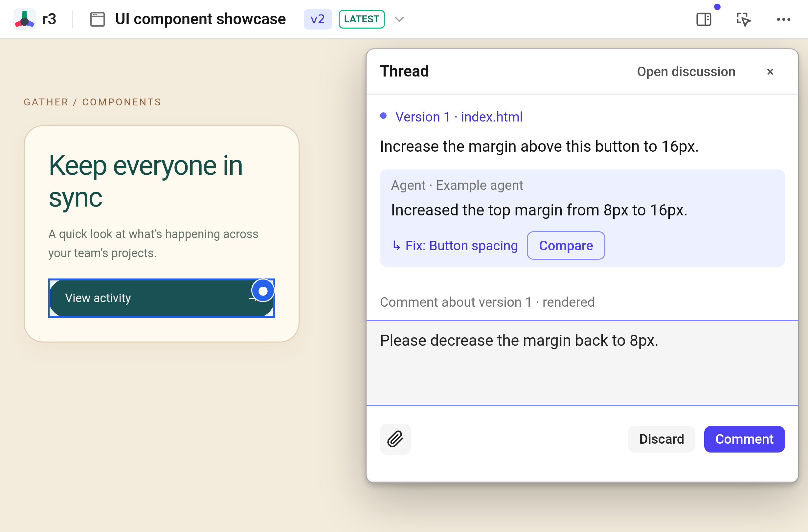808x532 pixels.
Task: Click the View activity button
Action: (161, 298)
